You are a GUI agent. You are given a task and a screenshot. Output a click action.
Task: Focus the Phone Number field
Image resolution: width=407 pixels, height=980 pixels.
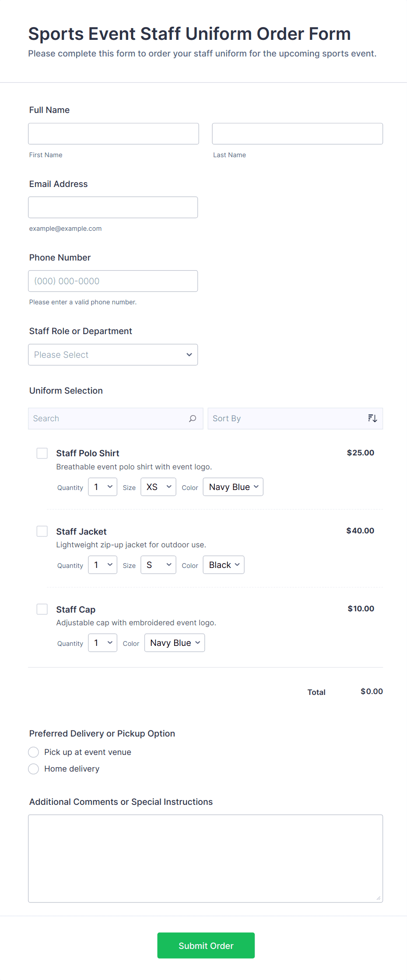pos(113,281)
